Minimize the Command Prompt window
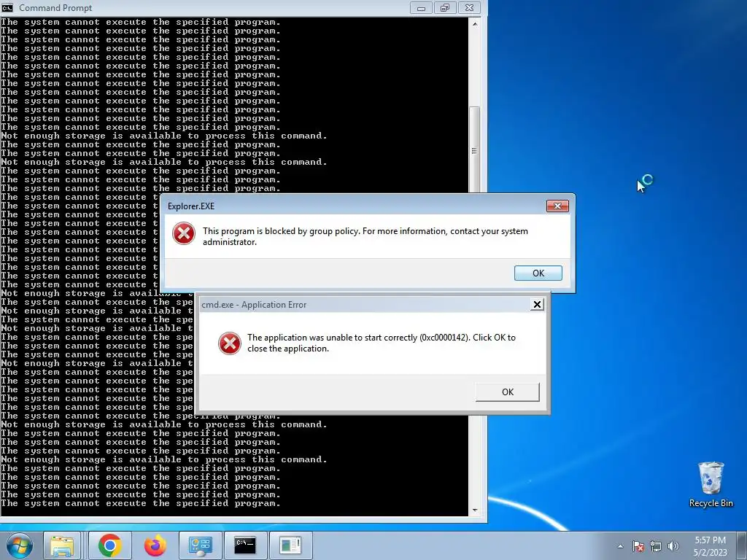 pos(421,7)
